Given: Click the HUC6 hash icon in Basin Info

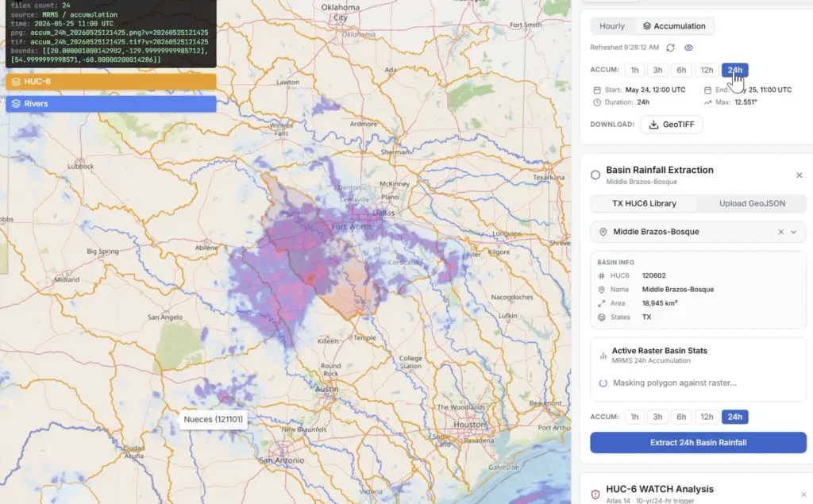Looking at the screenshot, I should 602,276.
